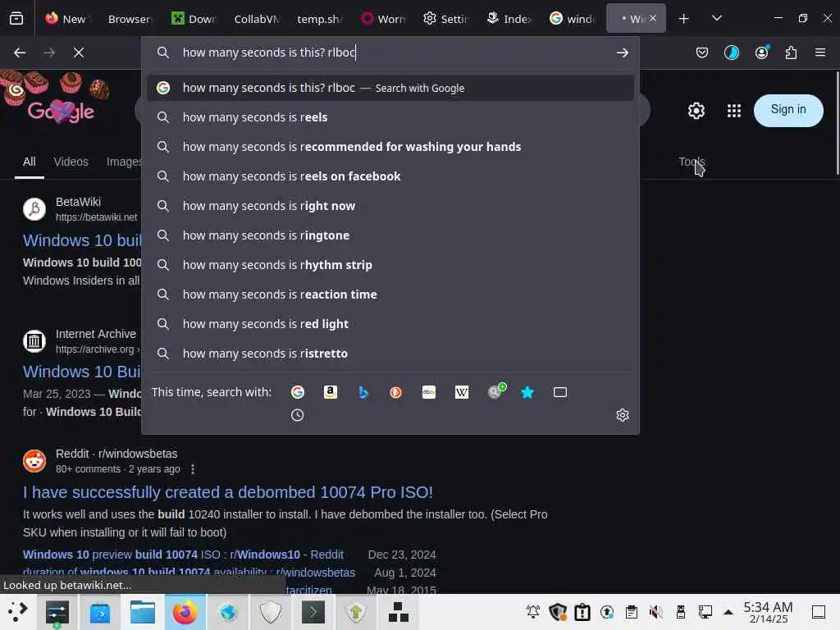Open the Konsole terminal taskbar icon

(x=313, y=612)
